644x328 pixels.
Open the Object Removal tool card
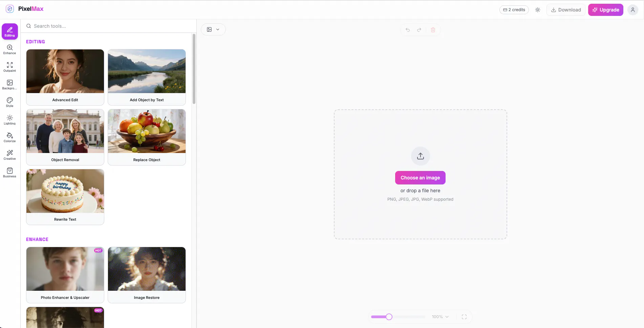(x=65, y=137)
